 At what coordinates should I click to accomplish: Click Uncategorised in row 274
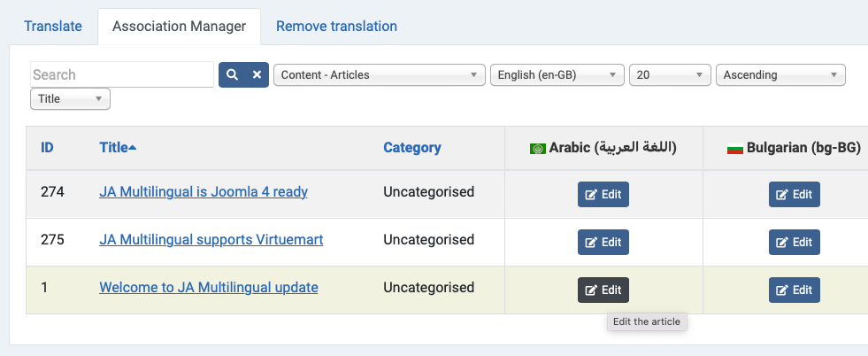click(x=429, y=192)
